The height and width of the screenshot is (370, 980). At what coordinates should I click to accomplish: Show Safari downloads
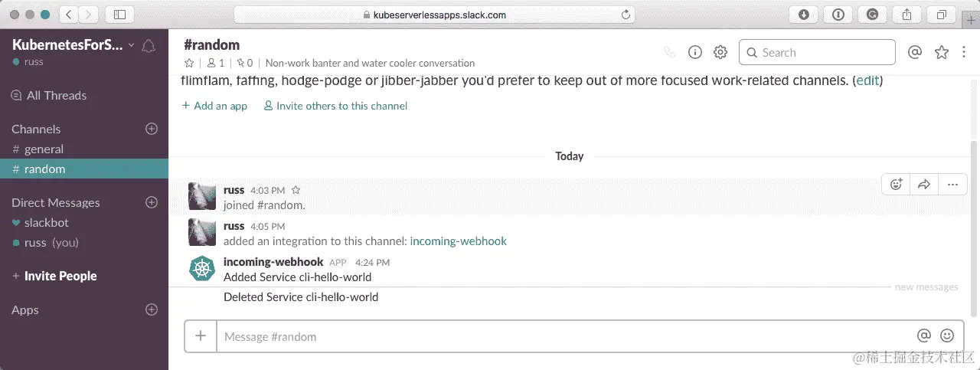point(804,14)
